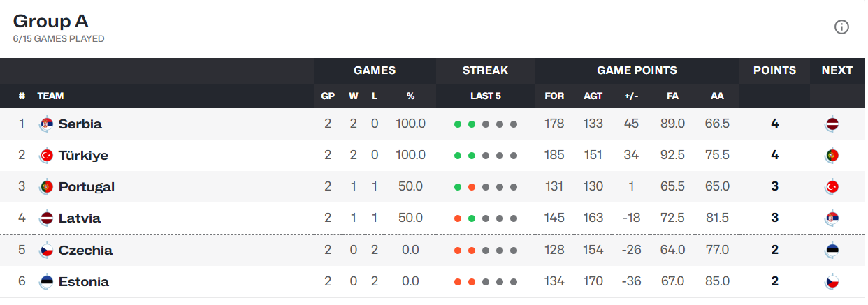Click the GP games played column header
Viewport: 868px width, 305px height.
pyautogui.click(x=328, y=96)
